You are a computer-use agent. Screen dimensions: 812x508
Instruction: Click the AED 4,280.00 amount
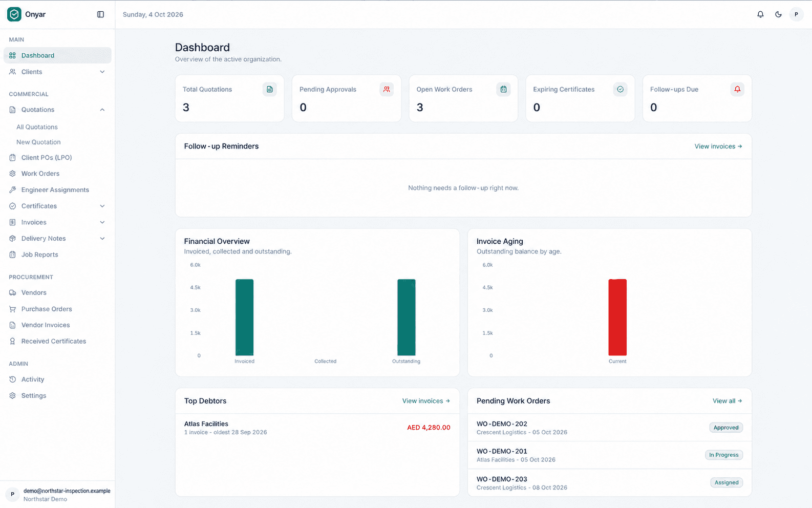(x=429, y=428)
